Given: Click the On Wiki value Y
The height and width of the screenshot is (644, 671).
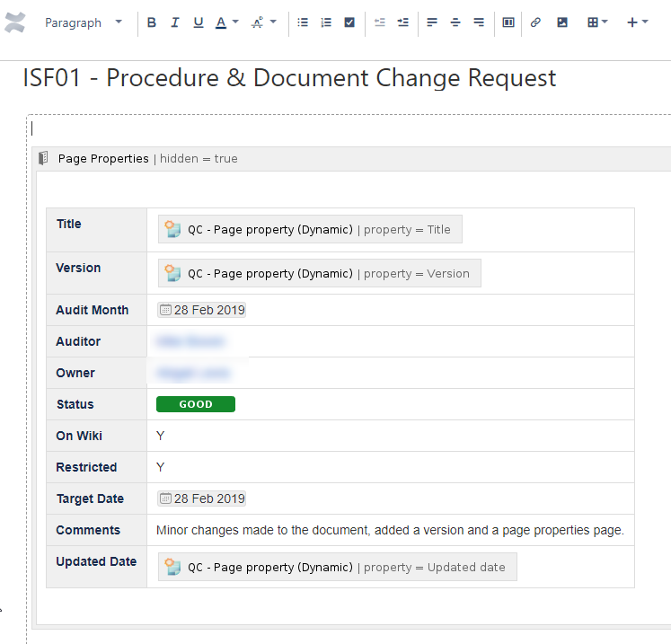Looking at the screenshot, I should 161,436.
